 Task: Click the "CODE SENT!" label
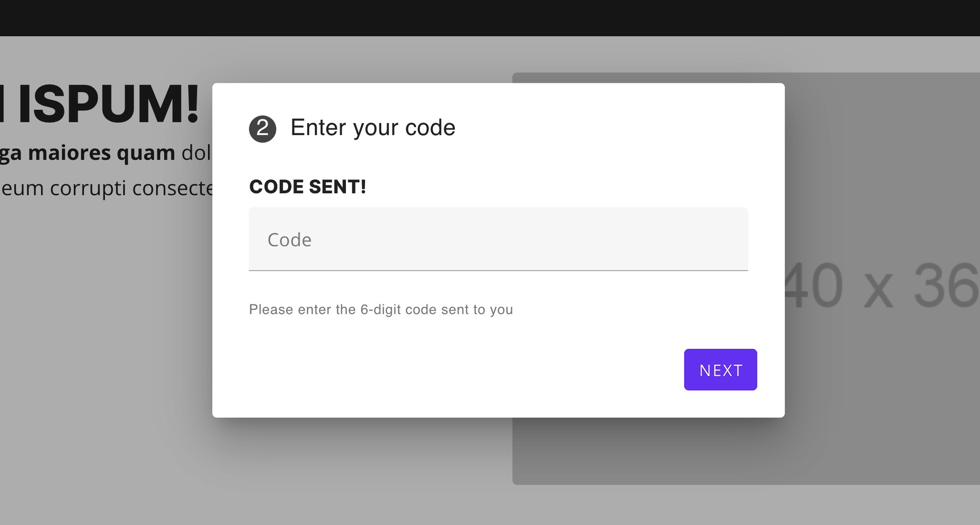tap(307, 187)
